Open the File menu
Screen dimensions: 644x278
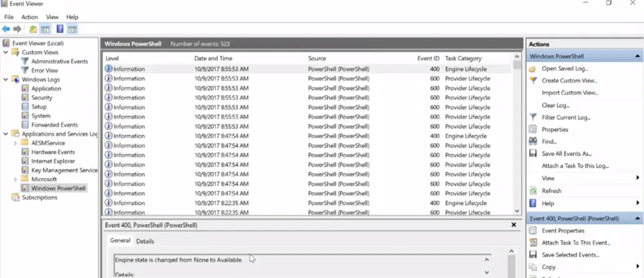(9, 17)
